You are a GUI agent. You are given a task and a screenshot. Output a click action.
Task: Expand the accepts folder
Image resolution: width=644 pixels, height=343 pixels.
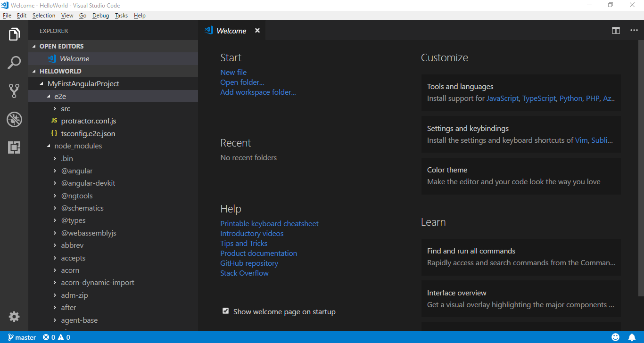click(x=55, y=258)
